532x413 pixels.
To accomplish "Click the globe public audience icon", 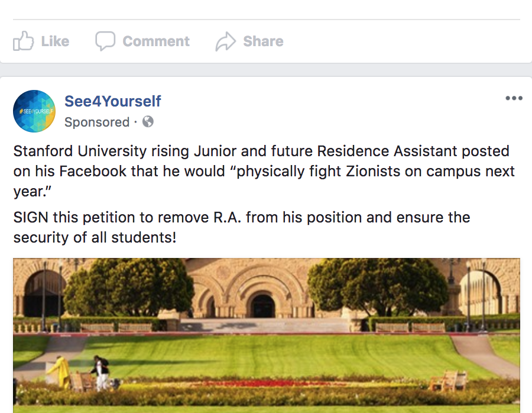I will tap(148, 122).
